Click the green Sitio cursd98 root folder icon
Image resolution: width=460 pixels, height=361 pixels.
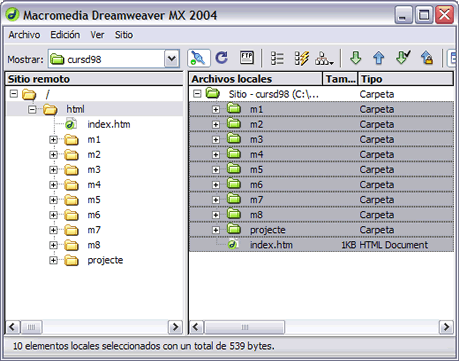[x=212, y=93]
